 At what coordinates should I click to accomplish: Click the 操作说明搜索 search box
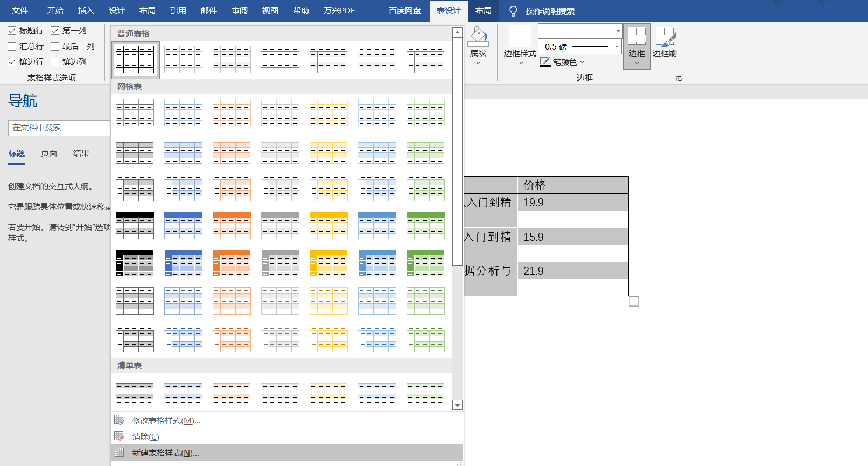[550, 11]
